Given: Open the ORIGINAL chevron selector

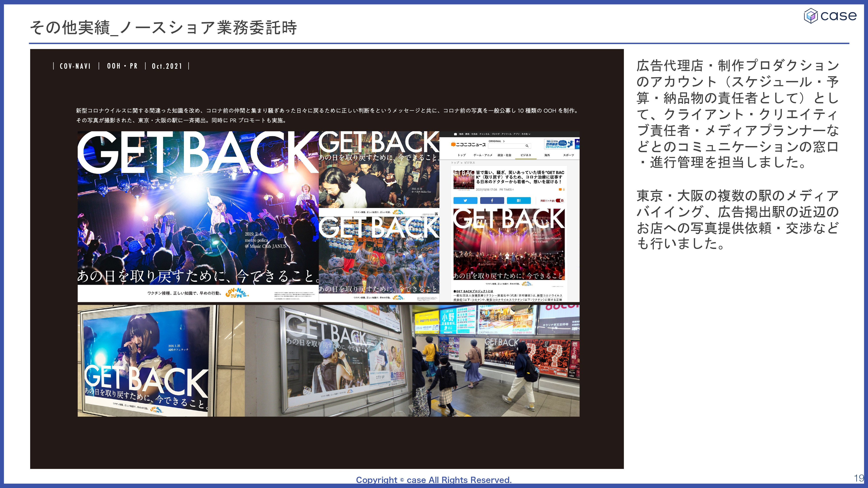Looking at the screenshot, I should [x=503, y=141].
